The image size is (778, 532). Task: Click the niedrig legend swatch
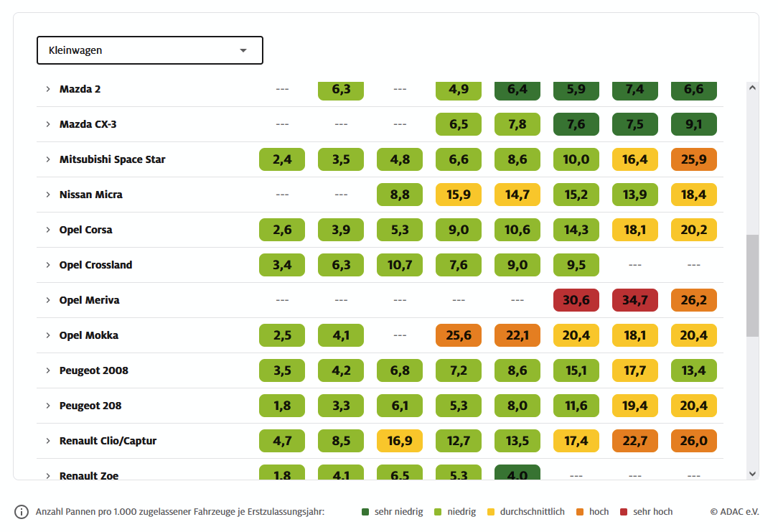pos(438,512)
